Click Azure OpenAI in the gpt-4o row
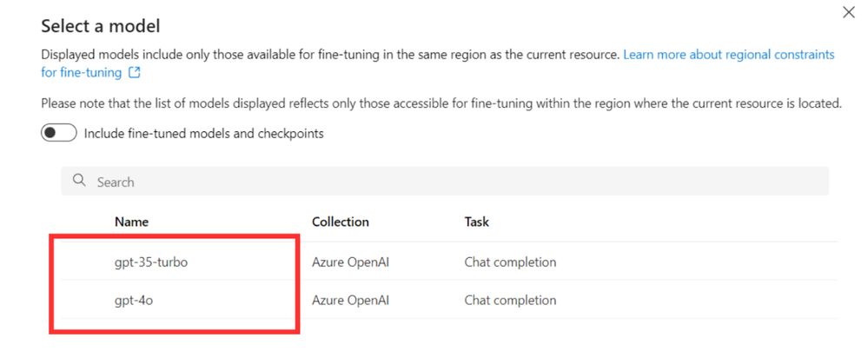Screen dimensions: 868x358 [350, 301]
